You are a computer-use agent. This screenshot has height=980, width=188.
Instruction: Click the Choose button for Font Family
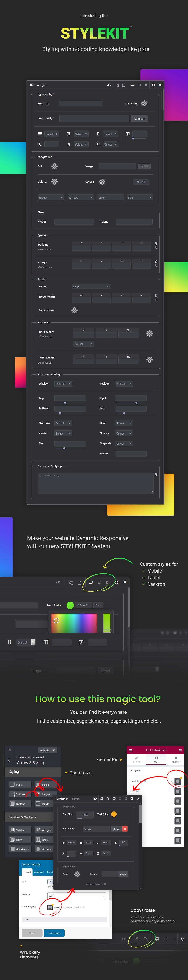click(139, 119)
